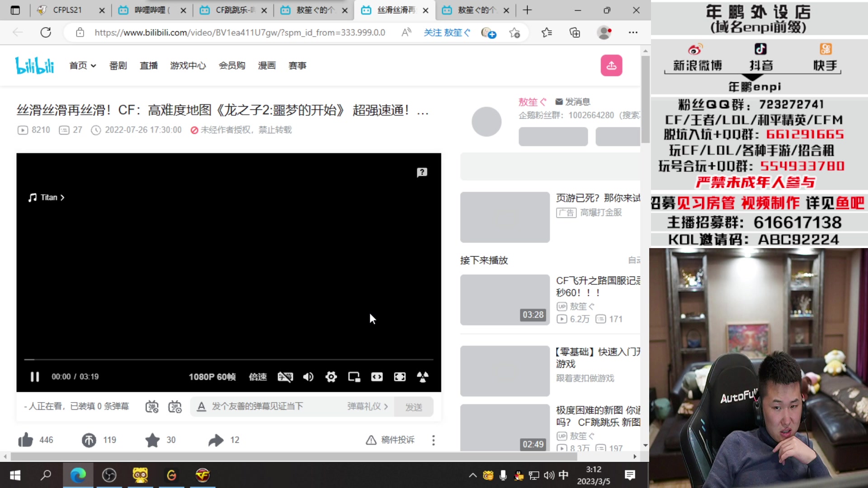Click the address bar URL

pos(240,33)
